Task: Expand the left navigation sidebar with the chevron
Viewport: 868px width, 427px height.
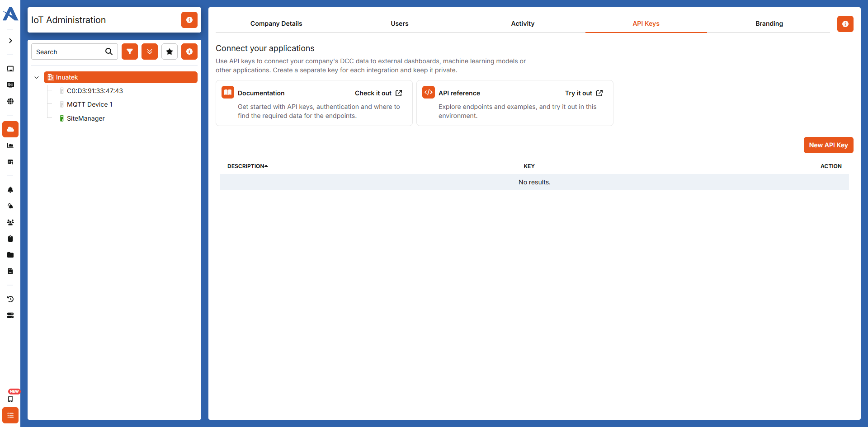Action: pyautogui.click(x=10, y=41)
